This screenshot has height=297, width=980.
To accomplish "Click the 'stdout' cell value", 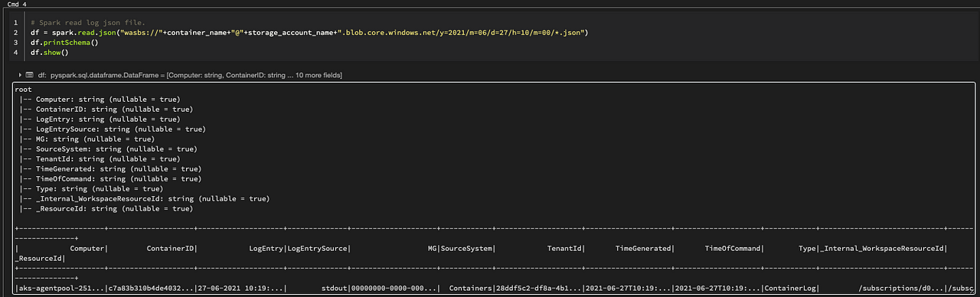I will (x=335, y=289).
